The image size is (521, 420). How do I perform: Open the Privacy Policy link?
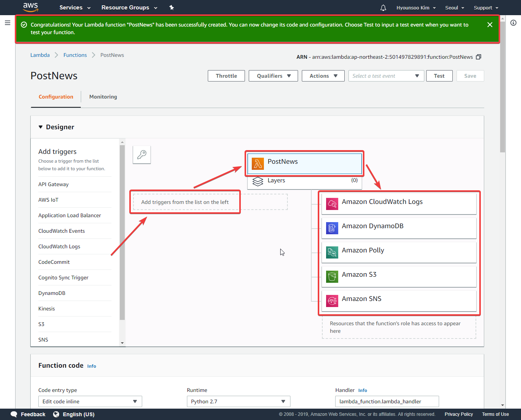tap(459, 414)
